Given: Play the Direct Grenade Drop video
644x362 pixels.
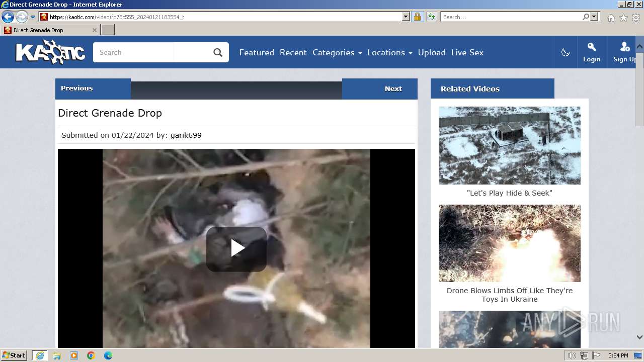Looking at the screenshot, I should click(x=236, y=248).
